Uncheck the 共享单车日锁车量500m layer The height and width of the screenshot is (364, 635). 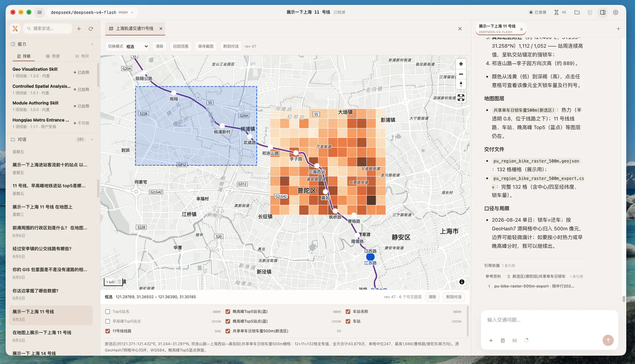pos(228,331)
